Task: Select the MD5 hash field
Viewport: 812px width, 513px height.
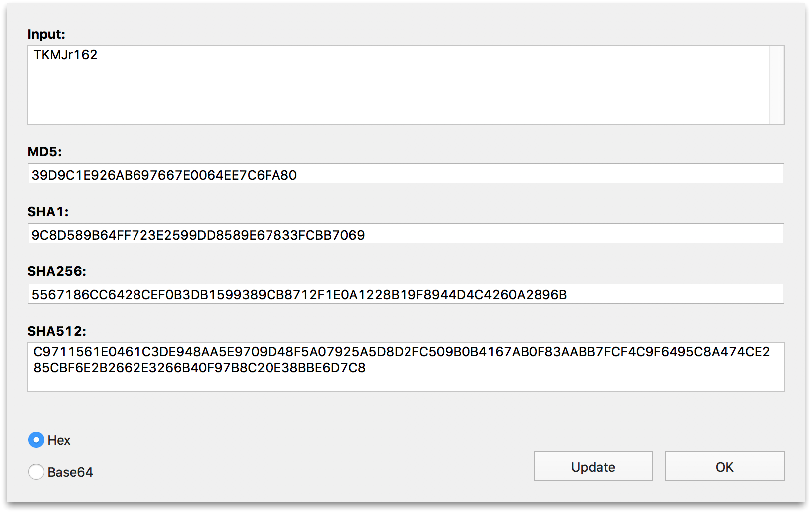Action: (399, 175)
